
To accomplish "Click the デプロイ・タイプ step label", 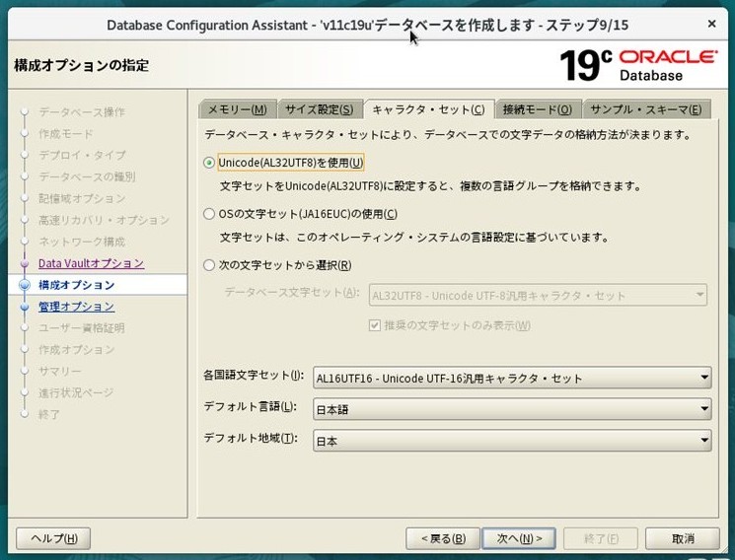I will pos(82,155).
